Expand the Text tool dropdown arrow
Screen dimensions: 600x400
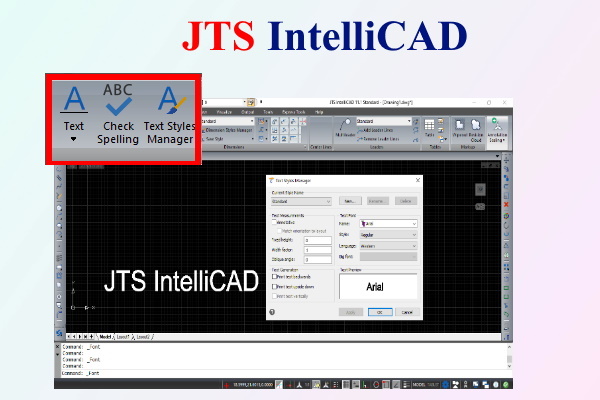click(x=73, y=139)
